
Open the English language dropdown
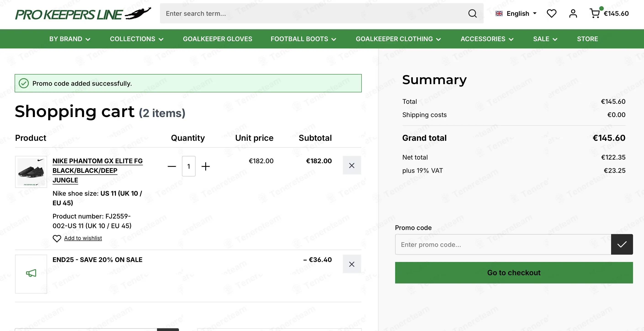(x=516, y=13)
